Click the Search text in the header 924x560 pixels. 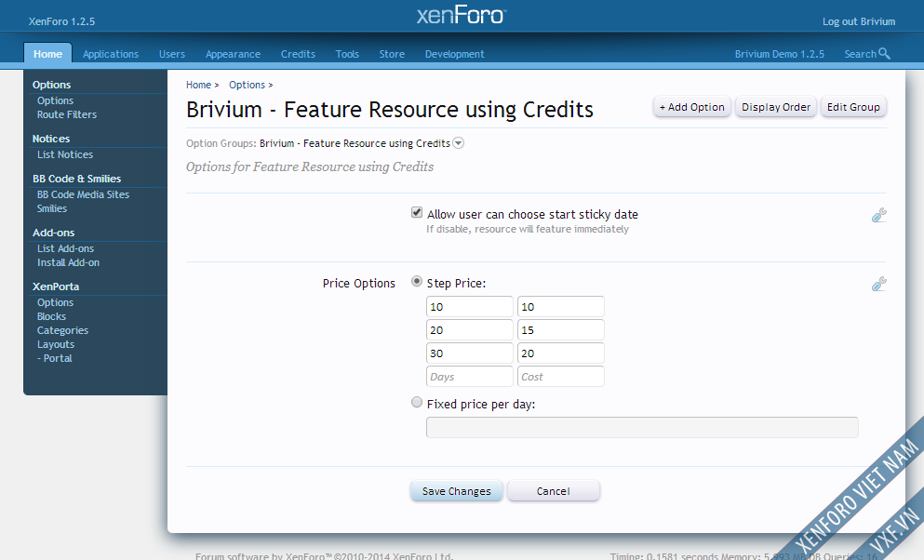tap(861, 54)
